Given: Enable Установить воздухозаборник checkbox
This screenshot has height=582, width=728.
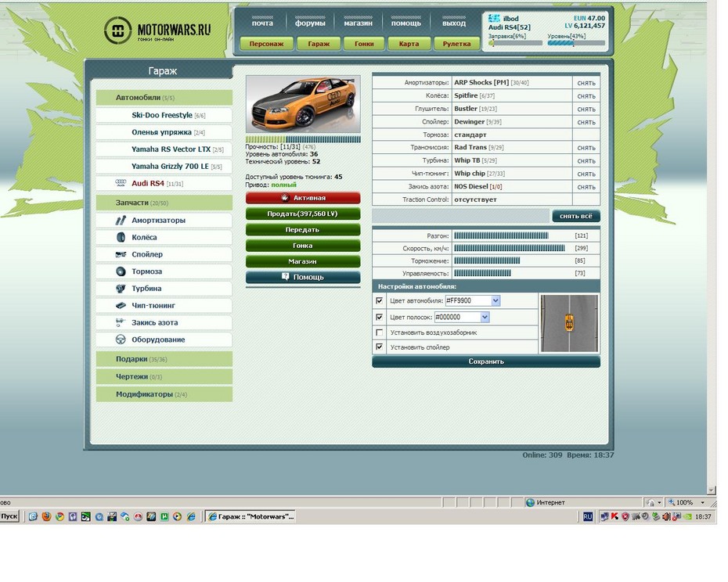Looking at the screenshot, I should tap(380, 332).
